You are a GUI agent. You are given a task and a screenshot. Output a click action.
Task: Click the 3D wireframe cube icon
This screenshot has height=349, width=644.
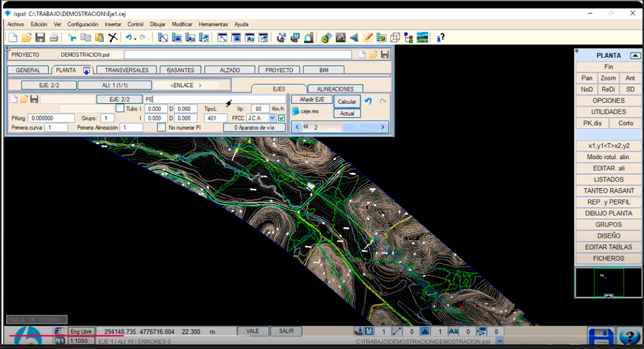pos(395,38)
